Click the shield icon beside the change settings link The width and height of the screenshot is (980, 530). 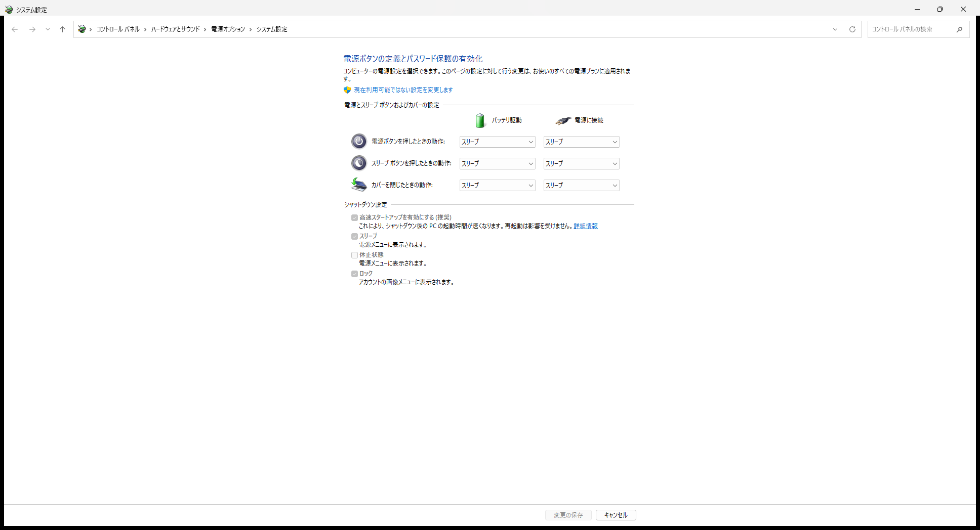[x=347, y=90]
